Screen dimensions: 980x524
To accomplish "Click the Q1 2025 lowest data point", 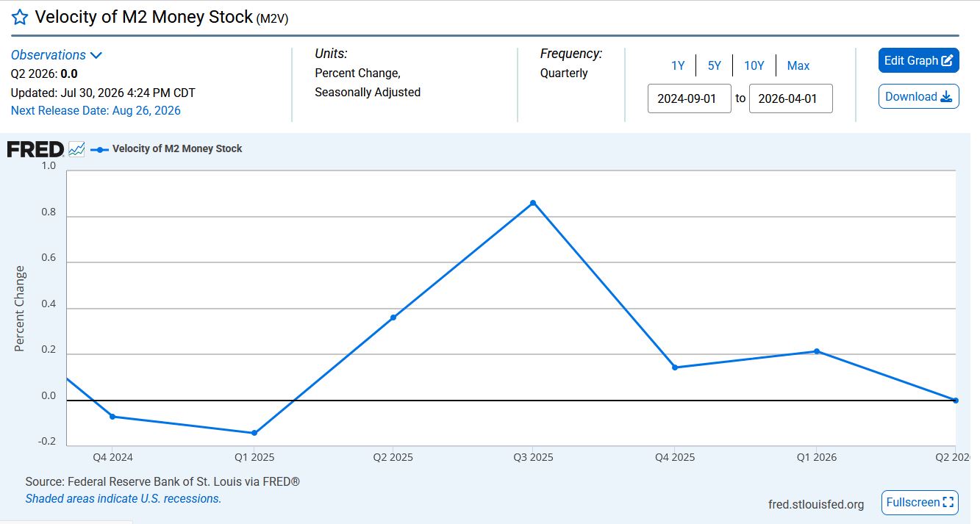I will point(254,433).
